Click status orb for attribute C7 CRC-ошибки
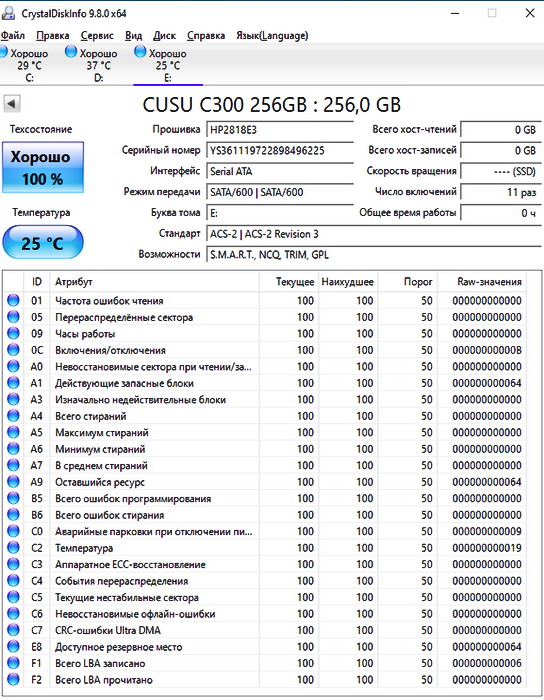 click(x=13, y=630)
